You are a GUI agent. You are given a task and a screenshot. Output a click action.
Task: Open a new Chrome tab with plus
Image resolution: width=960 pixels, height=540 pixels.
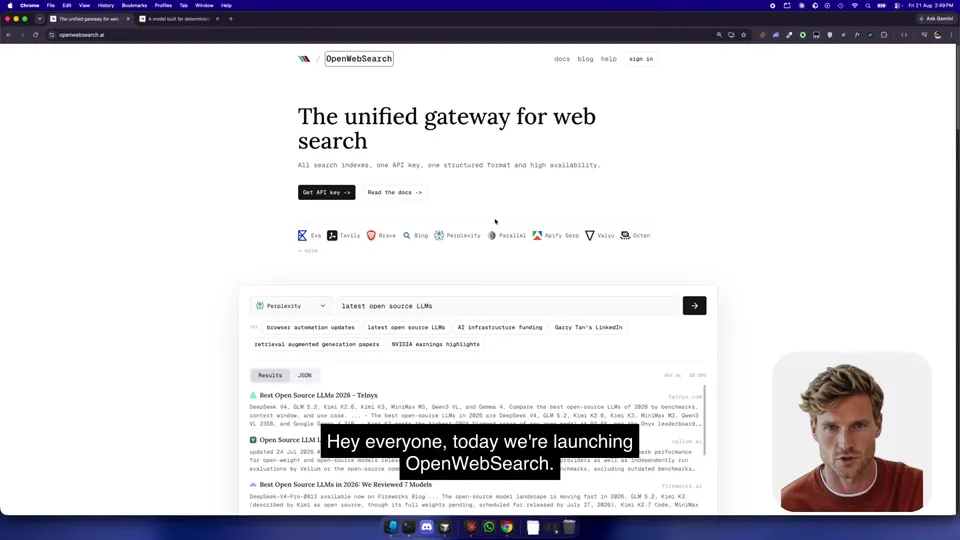(x=231, y=19)
